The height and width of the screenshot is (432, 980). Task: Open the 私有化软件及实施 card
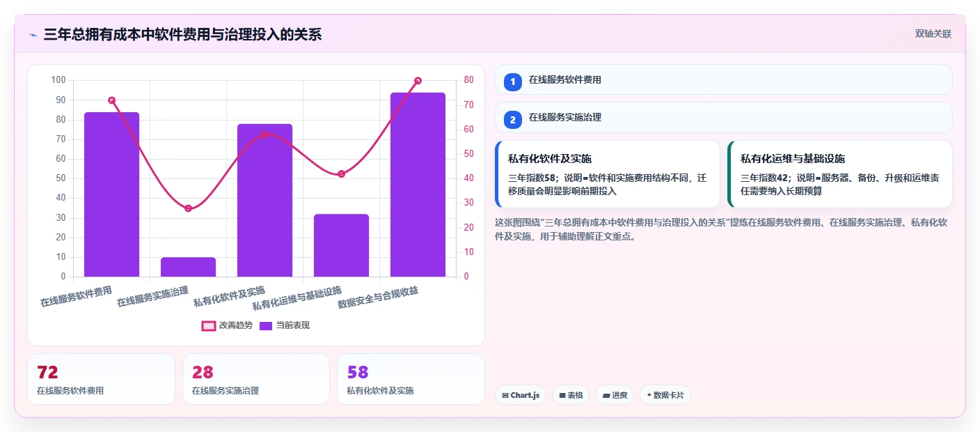tap(608, 174)
